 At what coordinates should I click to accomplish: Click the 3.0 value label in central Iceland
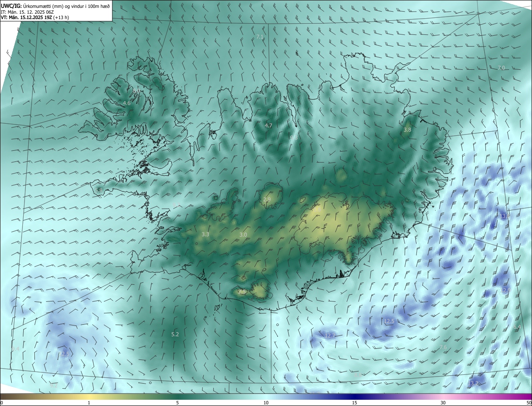(243, 235)
